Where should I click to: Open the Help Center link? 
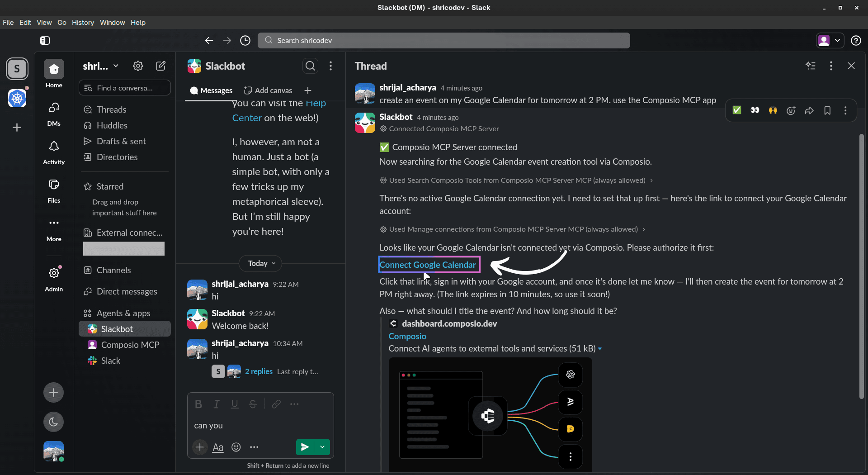click(x=279, y=110)
